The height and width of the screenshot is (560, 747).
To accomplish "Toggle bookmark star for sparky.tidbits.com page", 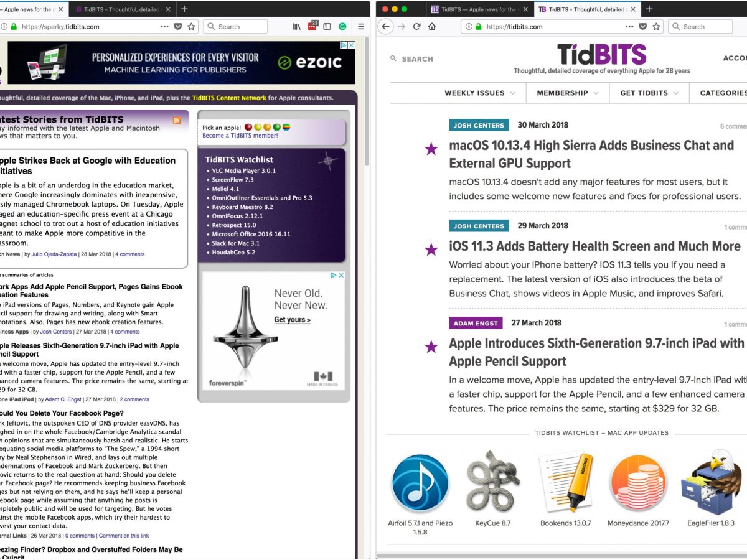I will (x=192, y=27).
